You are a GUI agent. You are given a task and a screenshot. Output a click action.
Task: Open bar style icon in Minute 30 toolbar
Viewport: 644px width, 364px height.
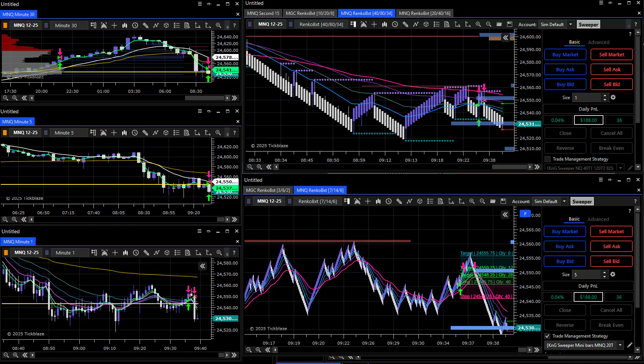coord(125,25)
